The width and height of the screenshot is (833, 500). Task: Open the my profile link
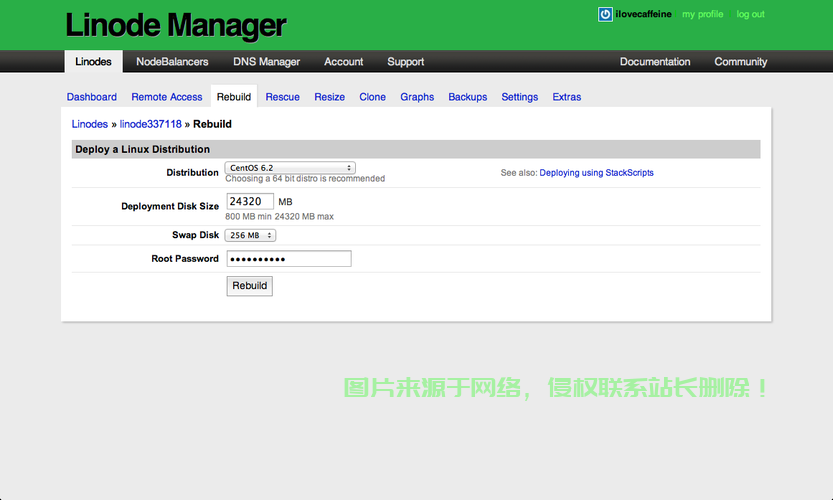tap(702, 14)
